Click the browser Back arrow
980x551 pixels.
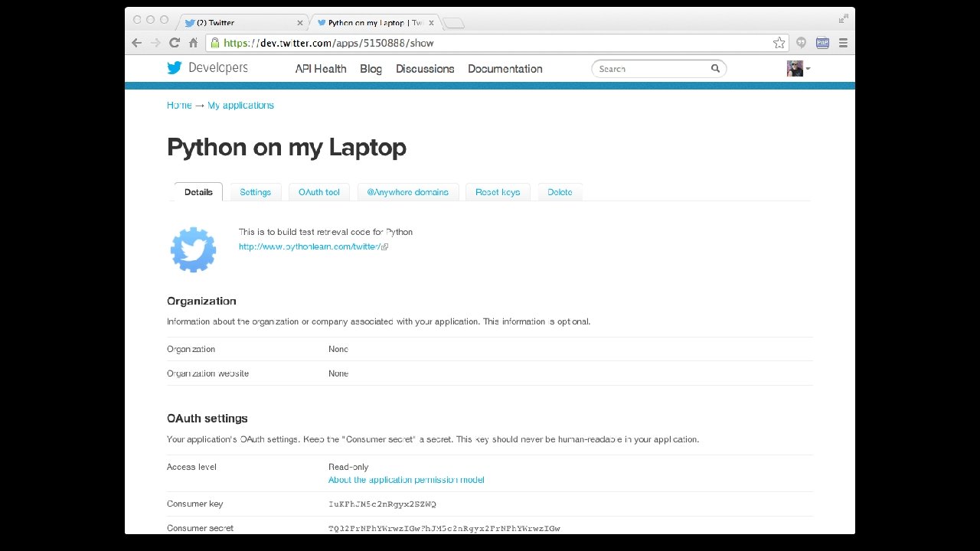(x=137, y=43)
